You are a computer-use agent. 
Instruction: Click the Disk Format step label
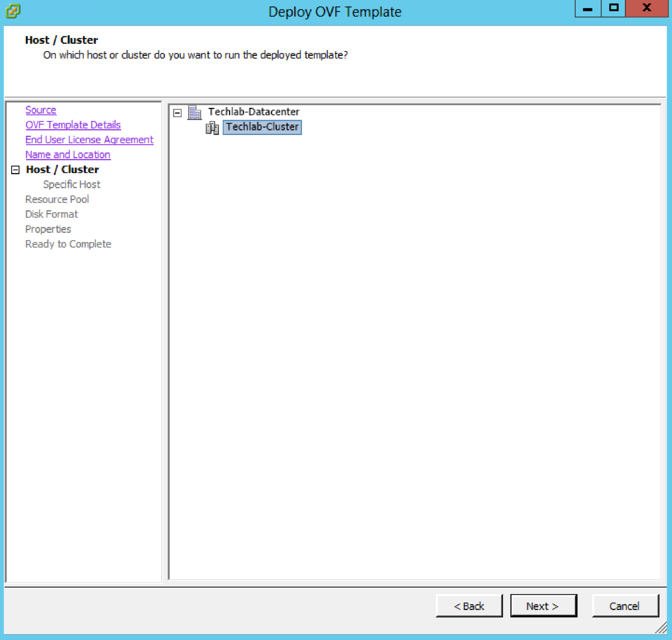51,214
